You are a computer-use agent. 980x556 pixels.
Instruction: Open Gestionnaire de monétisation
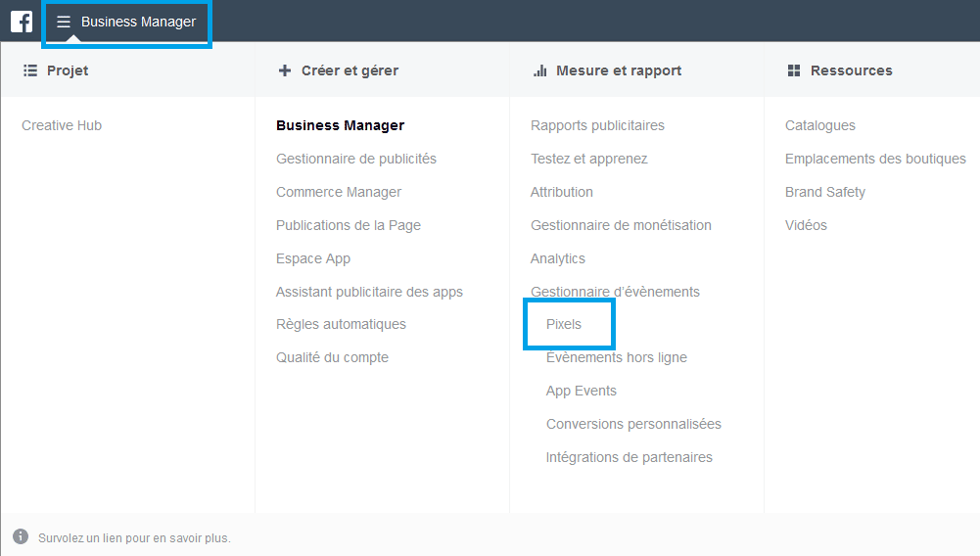tap(621, 225)
